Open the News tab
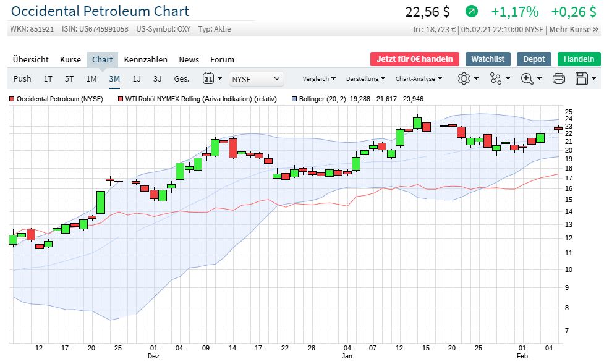Image resolution: width=604 pixels, height=364 pixels. tap(189, 59)
